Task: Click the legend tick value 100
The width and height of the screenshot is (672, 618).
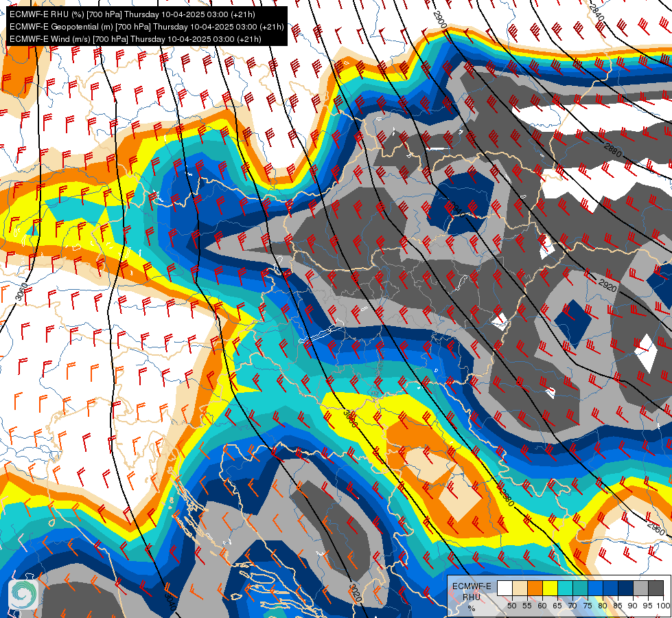Action: point(663,606)
